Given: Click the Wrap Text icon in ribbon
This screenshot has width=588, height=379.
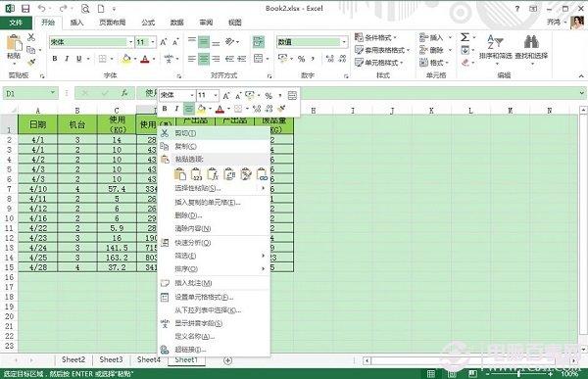Looking at the screenshot, I should tap(259, 41).
